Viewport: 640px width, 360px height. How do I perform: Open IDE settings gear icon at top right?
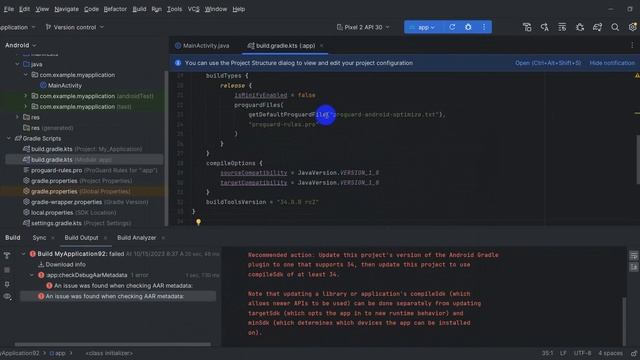point(633,27)
